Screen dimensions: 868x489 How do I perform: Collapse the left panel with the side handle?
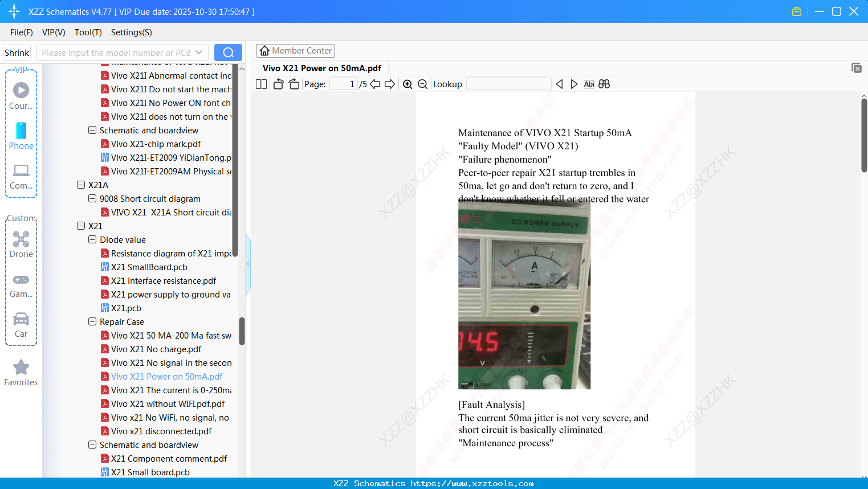coord(248,264)
